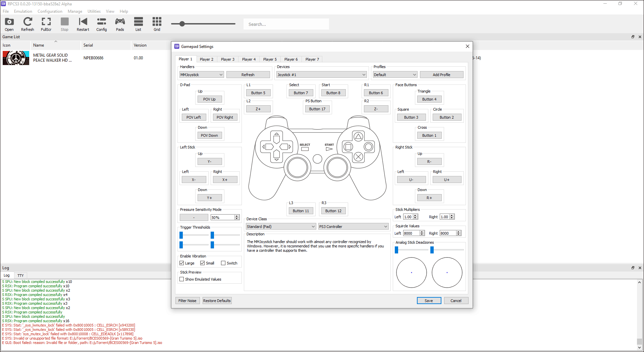The width and height of the screenshot is (644, 352).
Task: Click the Filter Noise button
Action: pos(187,301)
